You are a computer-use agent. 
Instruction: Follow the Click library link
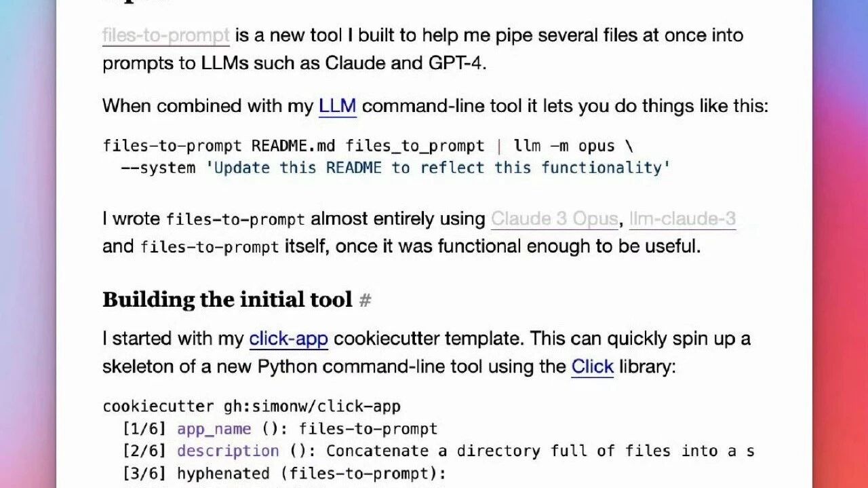click(x=593, y=367)
